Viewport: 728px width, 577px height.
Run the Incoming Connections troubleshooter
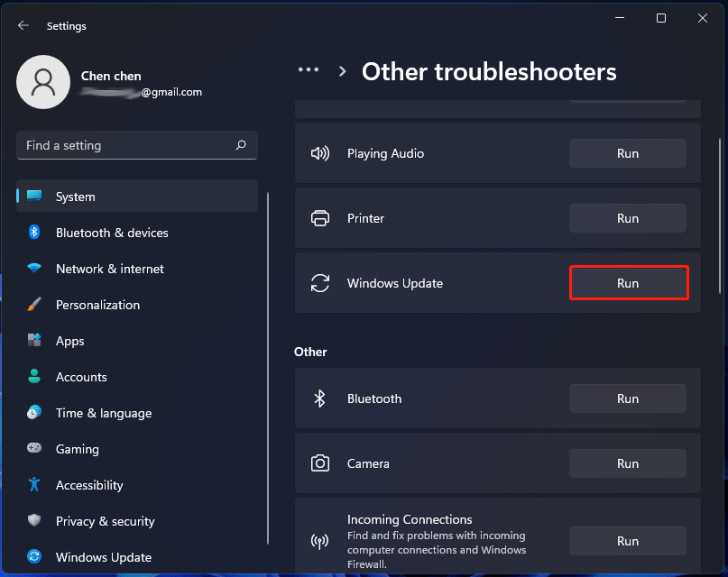(x=628, y=541)
